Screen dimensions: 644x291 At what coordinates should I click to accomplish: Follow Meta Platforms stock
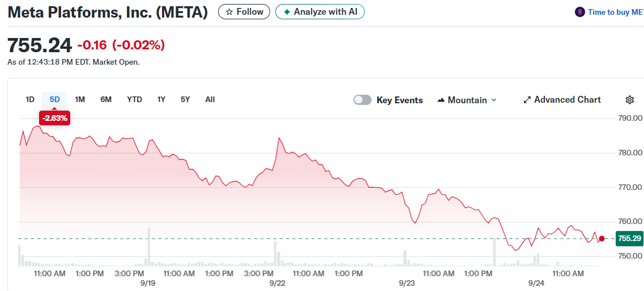click(x=244, y=12)
